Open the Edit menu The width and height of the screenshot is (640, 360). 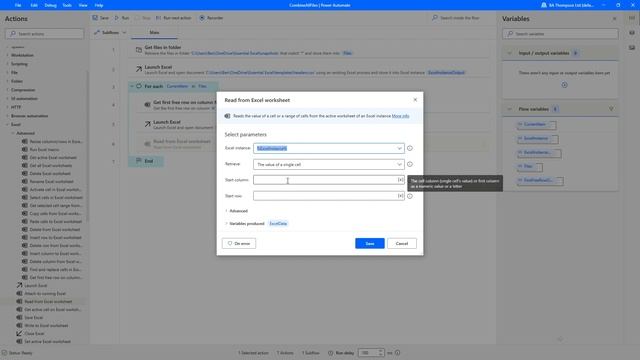[x=34, y=5]
